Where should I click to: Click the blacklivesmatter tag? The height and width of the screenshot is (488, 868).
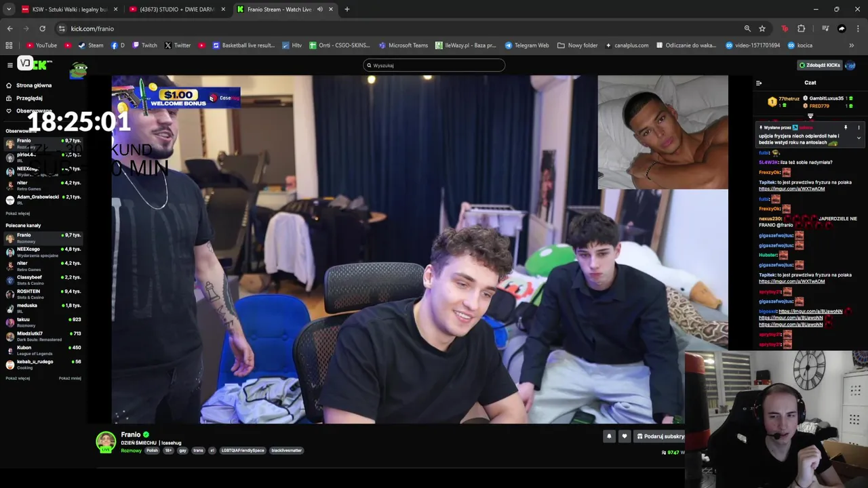[286, 451]
